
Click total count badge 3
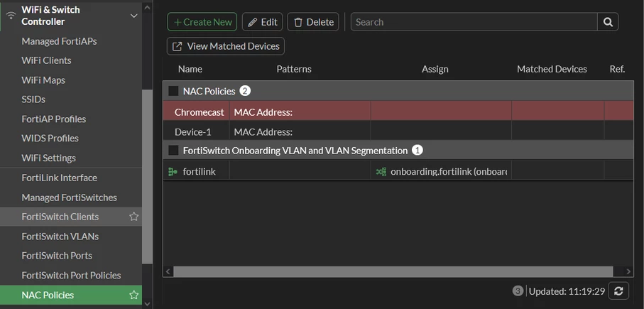pos(518,291)
